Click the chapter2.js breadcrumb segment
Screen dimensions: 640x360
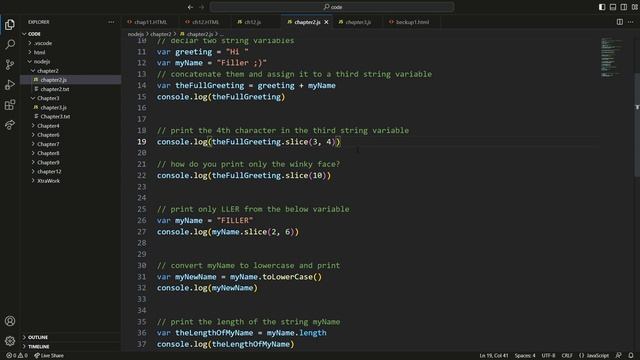coord(196,34)
